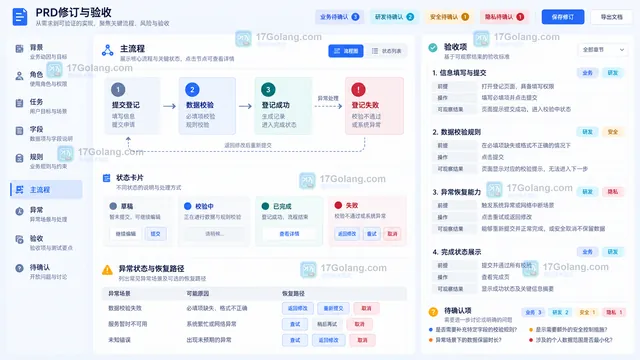Image resolution: width=640 pixels, height=360 pixels.
Task: Click the 研发待确认 badge in header
Action: pyautogui.click(x=394, y=17)
